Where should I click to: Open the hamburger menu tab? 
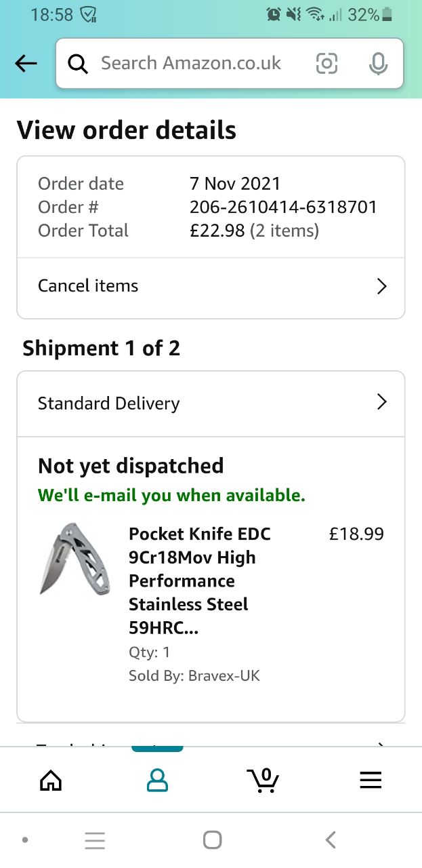coord(371,781)
